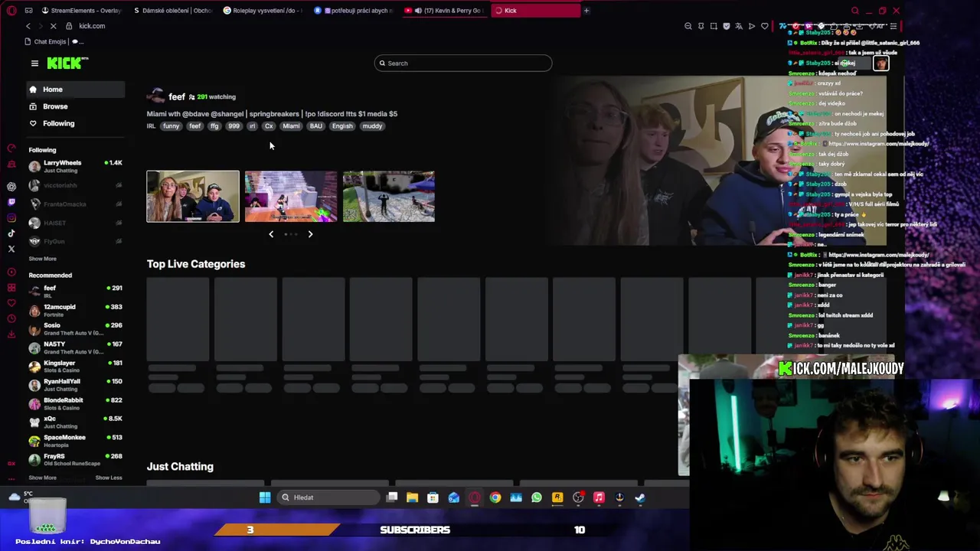Open WhatsApp from the taskbar
Image resolution: width=980 pixels, height=551 pixels.
(x=537, y=497)
